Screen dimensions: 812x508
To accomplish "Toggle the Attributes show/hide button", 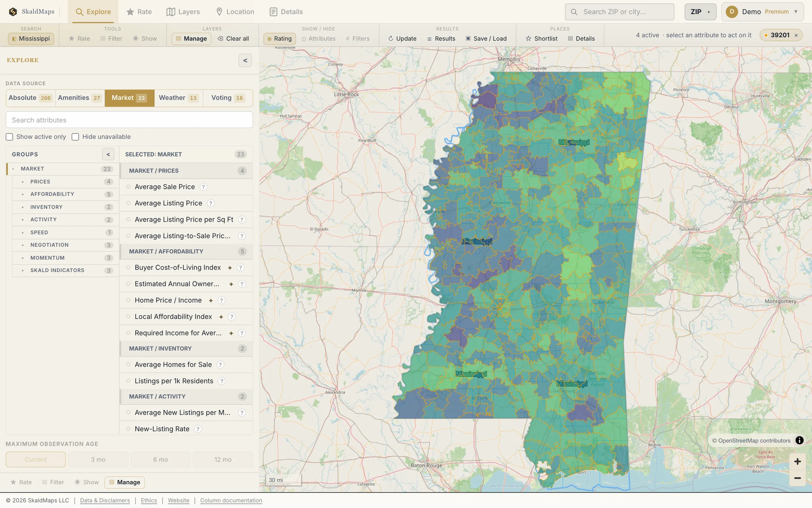I will pos(319,38).
